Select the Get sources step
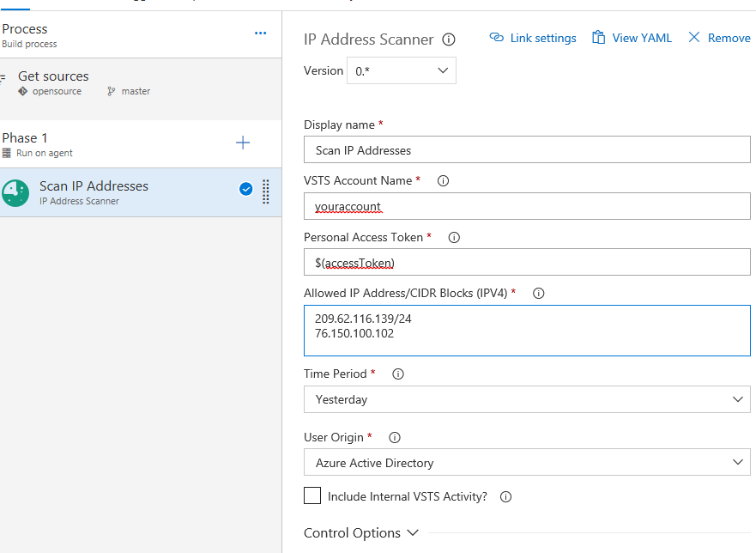The image size is (756, 553). click(x=141, y=89)
